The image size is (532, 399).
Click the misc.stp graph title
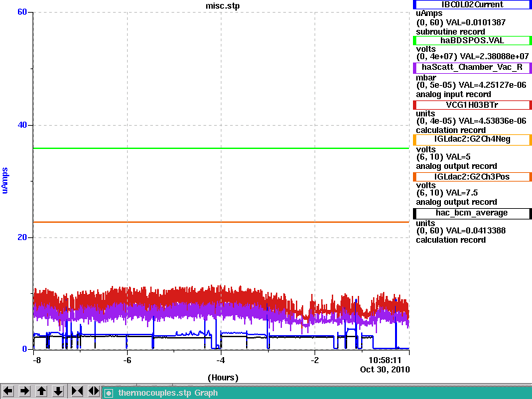pos(223,6)
